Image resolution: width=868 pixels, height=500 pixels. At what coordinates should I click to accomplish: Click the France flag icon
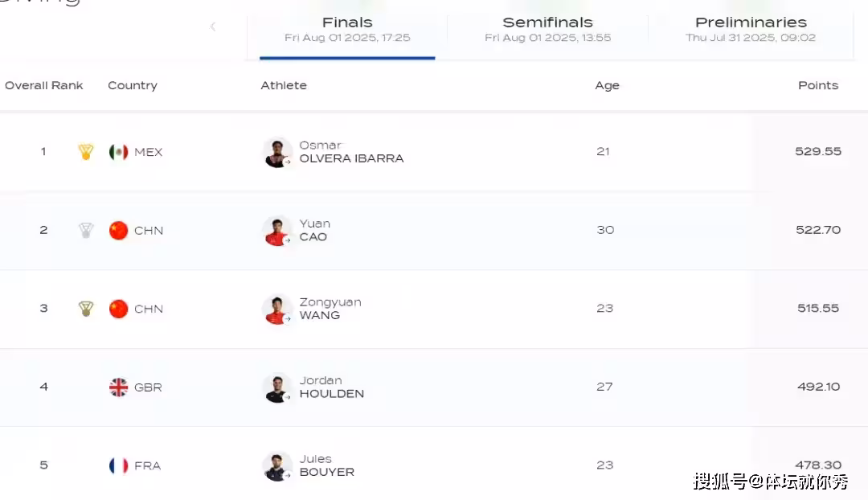coord(119,465)
